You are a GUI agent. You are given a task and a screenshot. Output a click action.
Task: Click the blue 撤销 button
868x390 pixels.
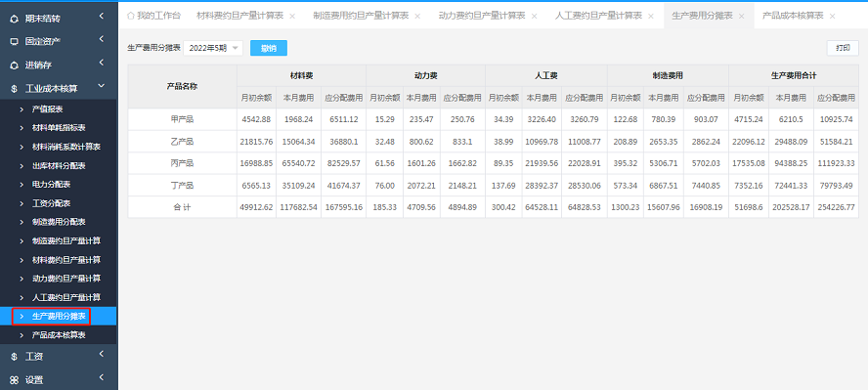(x=269, y=48)
